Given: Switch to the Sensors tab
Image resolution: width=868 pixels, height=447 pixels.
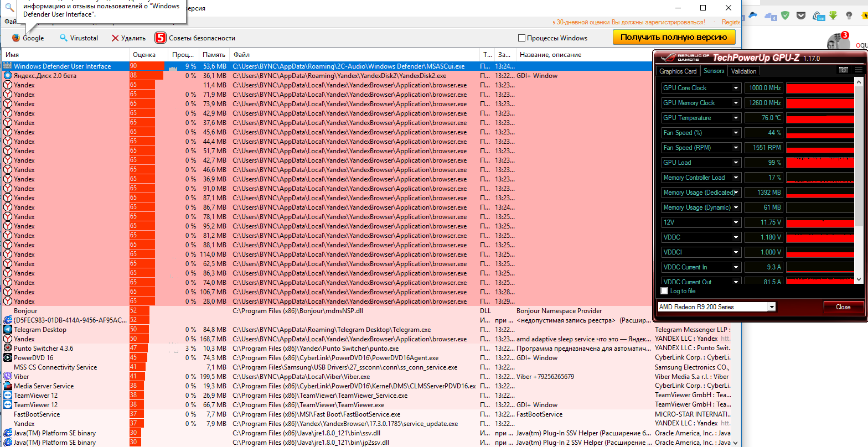Looking at the screenshot, I should coord(714,71).
